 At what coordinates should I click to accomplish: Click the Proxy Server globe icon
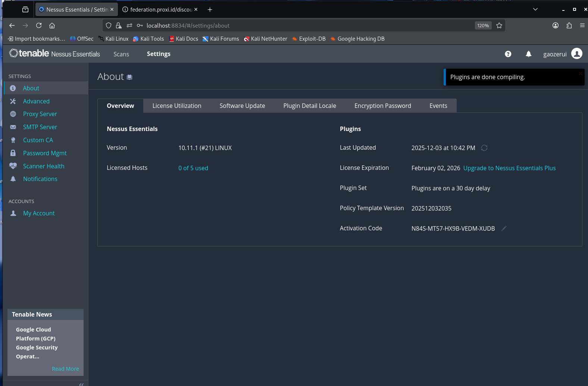tap(13, 114)
